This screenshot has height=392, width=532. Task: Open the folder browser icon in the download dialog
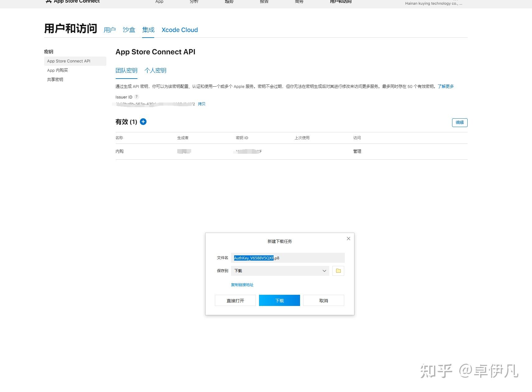click(338, 271)
